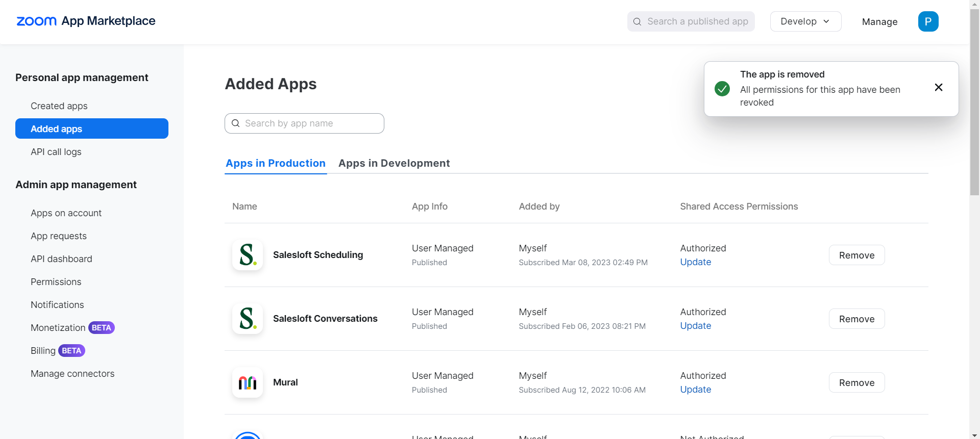Click 'Subscribed Feb 06, 2023 08:21 PM' text
The width and height of the screenshot is (980, 439).
[x=582, y=326]
